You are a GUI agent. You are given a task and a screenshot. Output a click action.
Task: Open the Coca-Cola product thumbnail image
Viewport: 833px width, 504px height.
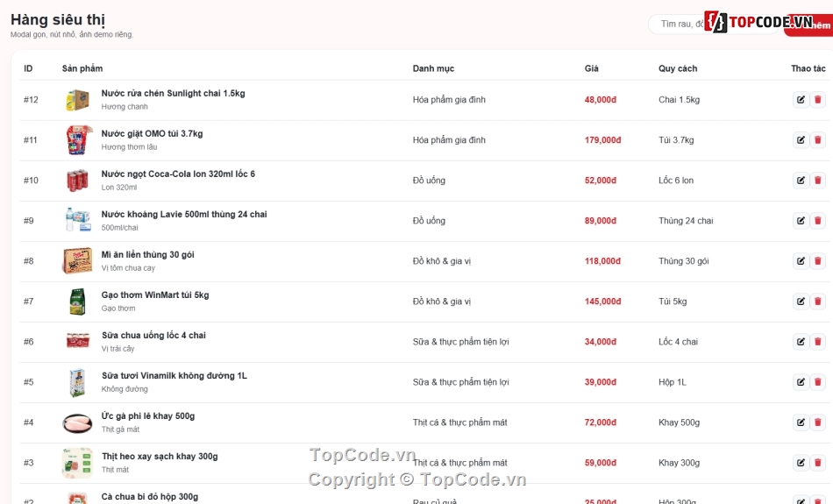[x=77, y=180]
